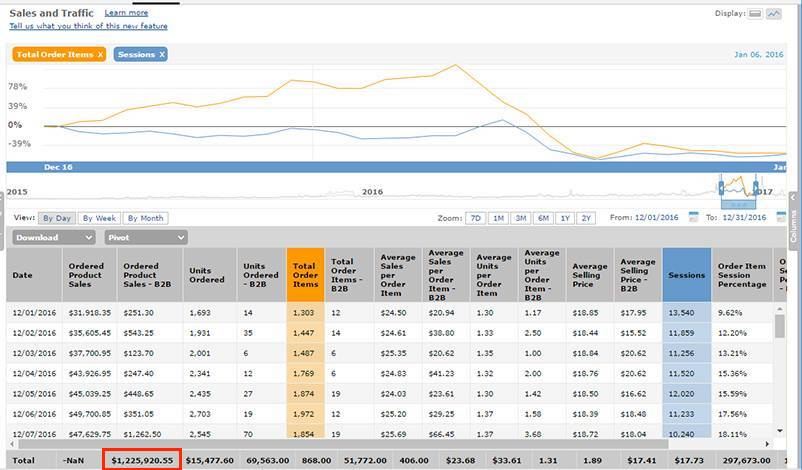802x470 pixels.
Task: Open the Pivot dropdown
Action: click(145, 238)
